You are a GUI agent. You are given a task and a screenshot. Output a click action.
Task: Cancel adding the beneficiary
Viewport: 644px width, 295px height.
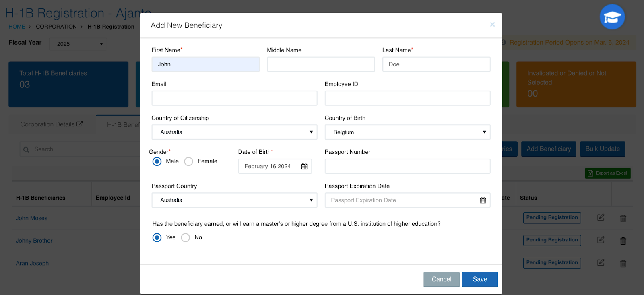pos(442,279)
